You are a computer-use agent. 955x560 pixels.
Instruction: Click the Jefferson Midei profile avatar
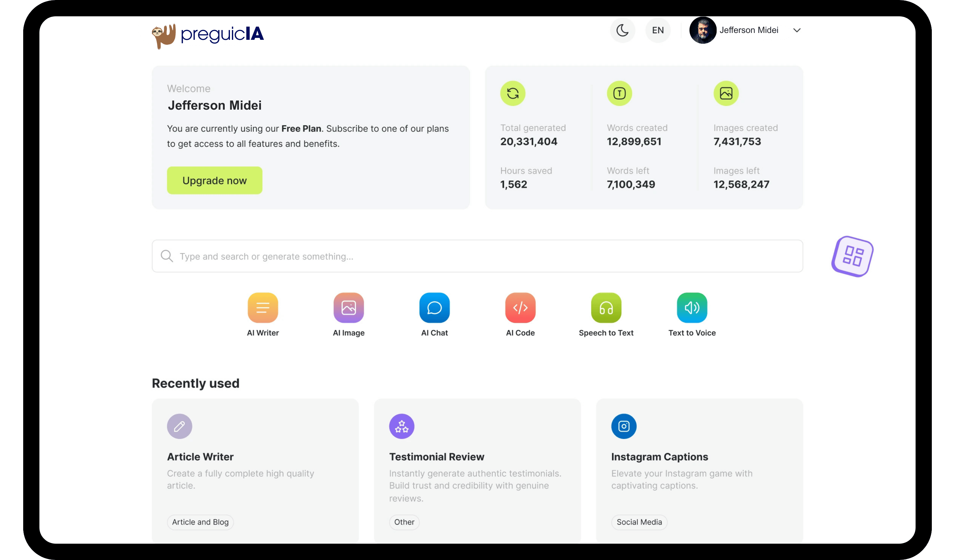702,30
